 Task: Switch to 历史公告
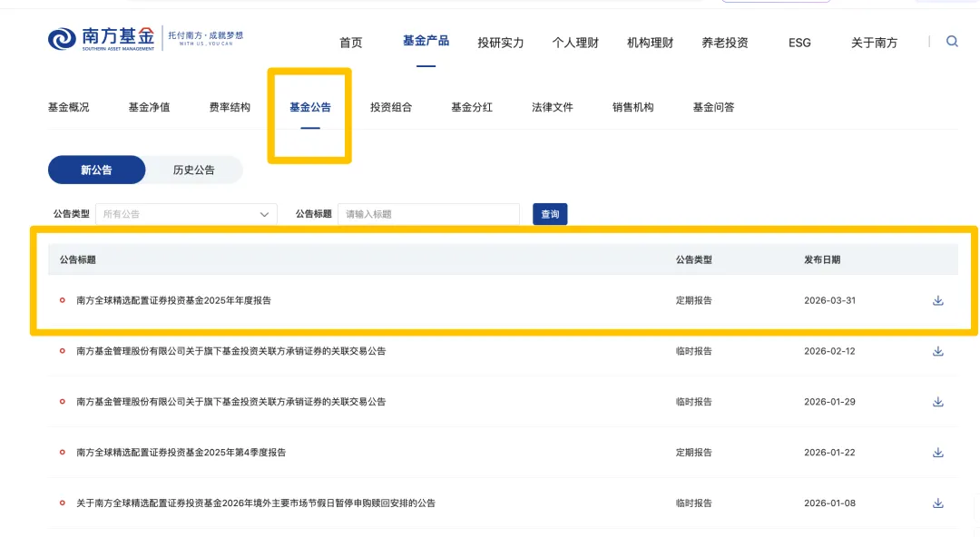point(194,170)
